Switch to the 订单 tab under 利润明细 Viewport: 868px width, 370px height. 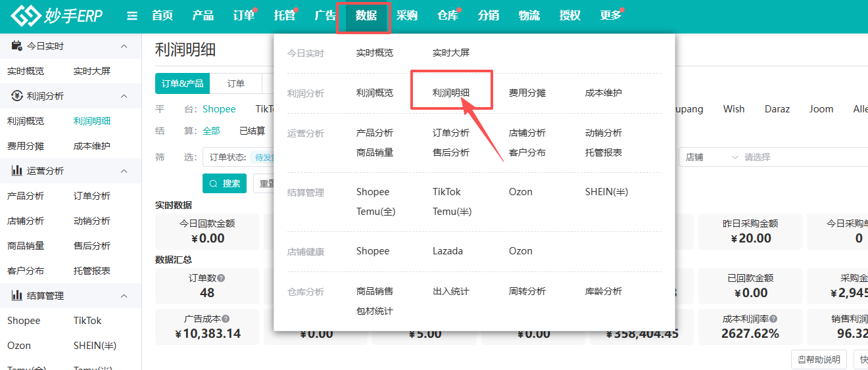(x=236, y=83)
